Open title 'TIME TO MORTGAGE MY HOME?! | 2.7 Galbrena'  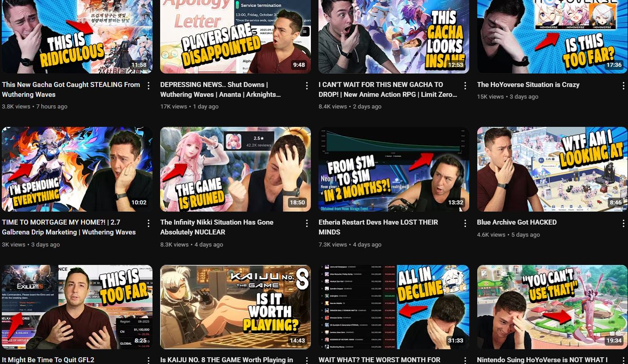[69, 227]
